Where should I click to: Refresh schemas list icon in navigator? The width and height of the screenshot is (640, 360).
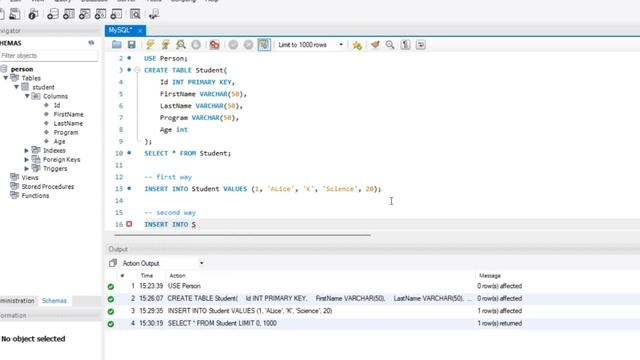[91, 43]
